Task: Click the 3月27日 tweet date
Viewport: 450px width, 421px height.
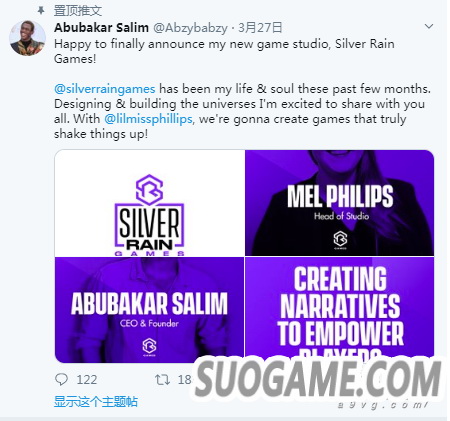Action: click(x=260, y=28)
